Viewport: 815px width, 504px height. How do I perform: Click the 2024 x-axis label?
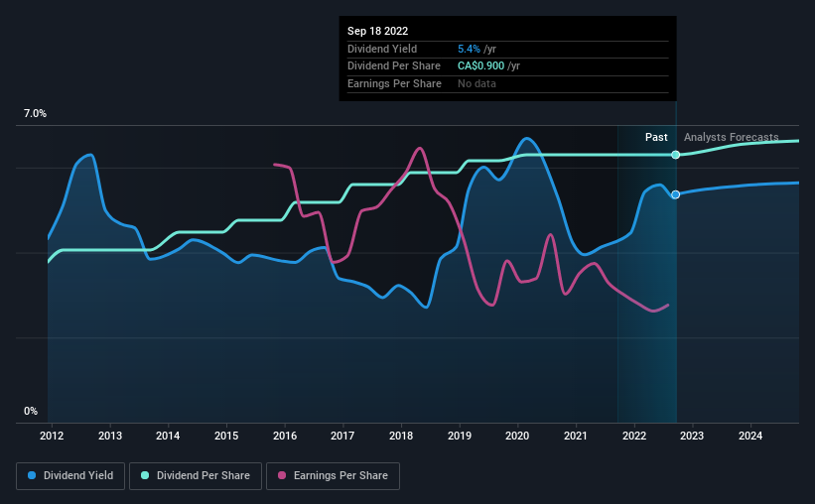tap(750, 436)
